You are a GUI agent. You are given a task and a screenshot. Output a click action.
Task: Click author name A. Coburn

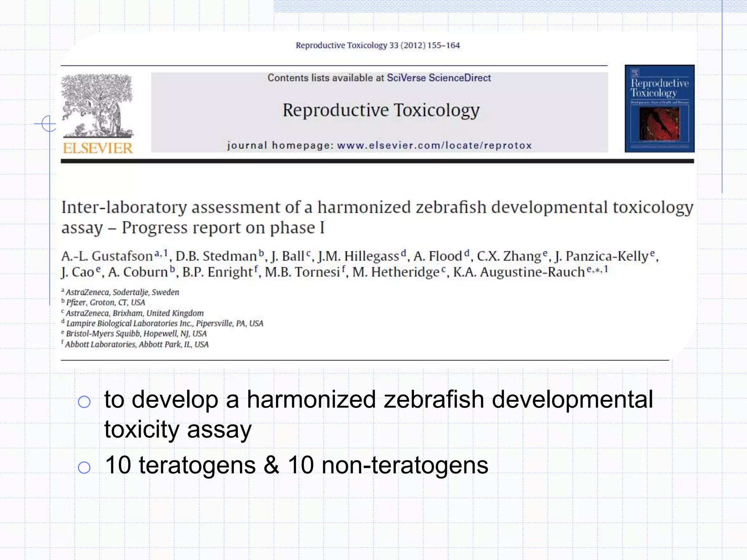(138, 272)
